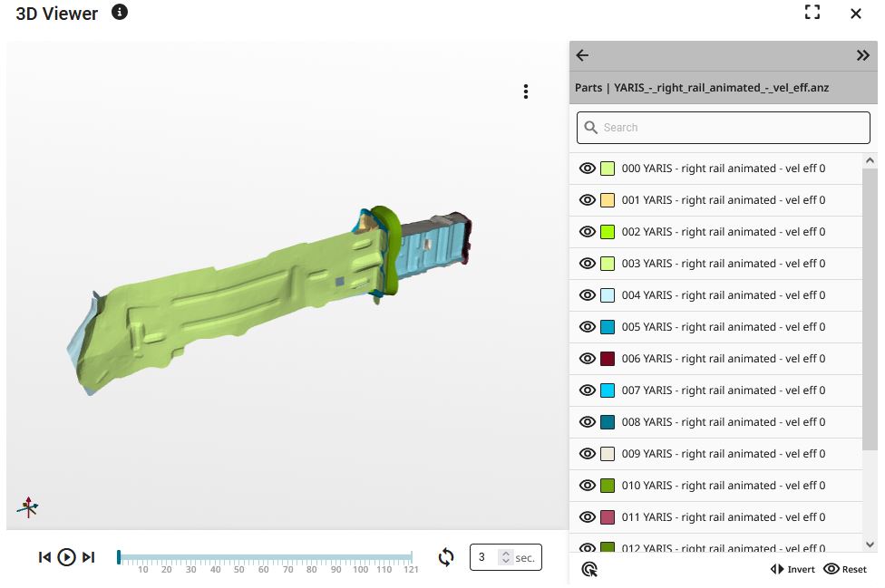
Task: Collapse the Parts panel with double chevron
Action: (862, 55)
